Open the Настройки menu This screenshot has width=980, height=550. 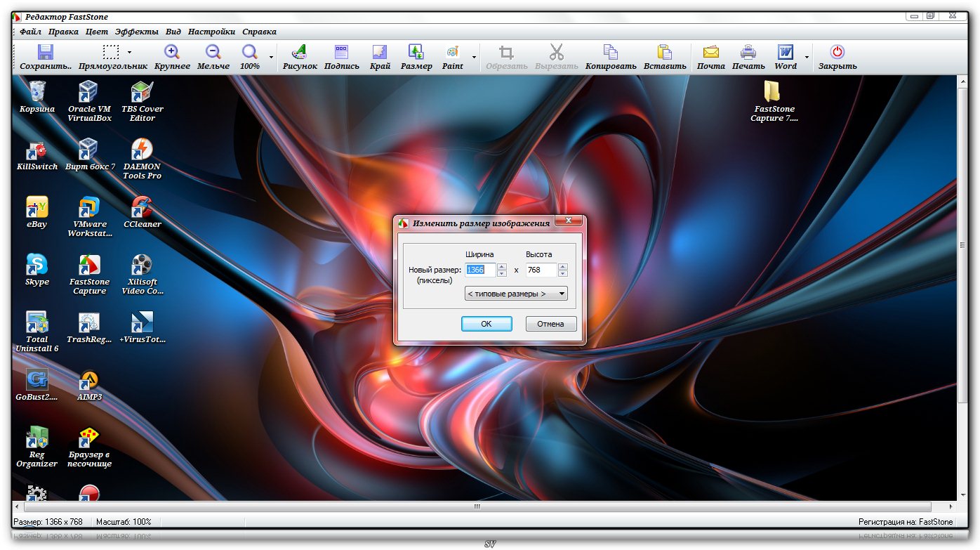[x=211, y=32]
